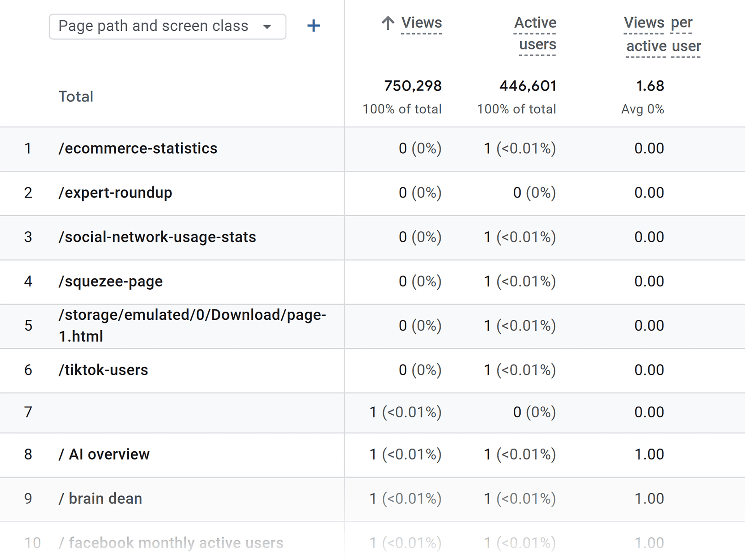Click the /squezee-page row entry
The width and height of the screenshot is (745, 560).
[111, 281]
